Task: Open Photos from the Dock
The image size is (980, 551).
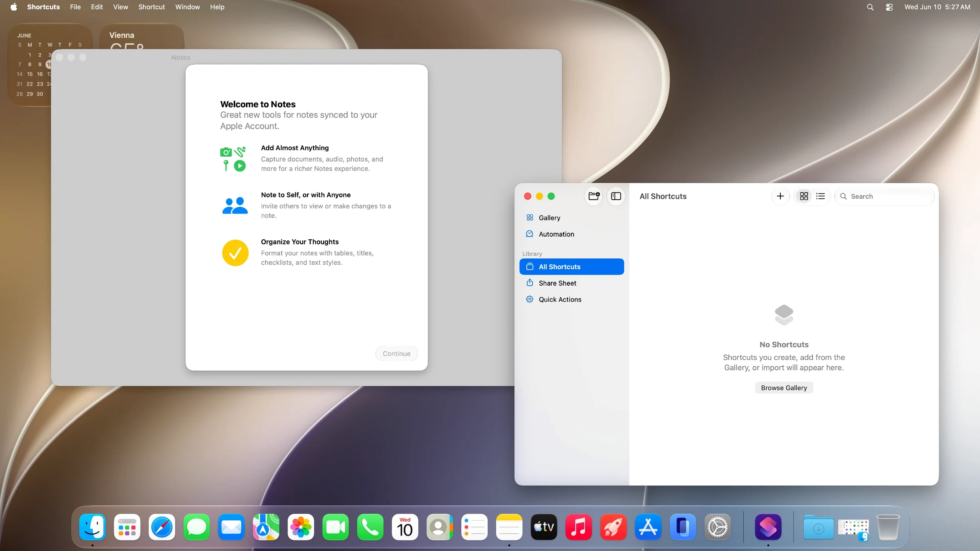Action: click(x=301, y=527)
